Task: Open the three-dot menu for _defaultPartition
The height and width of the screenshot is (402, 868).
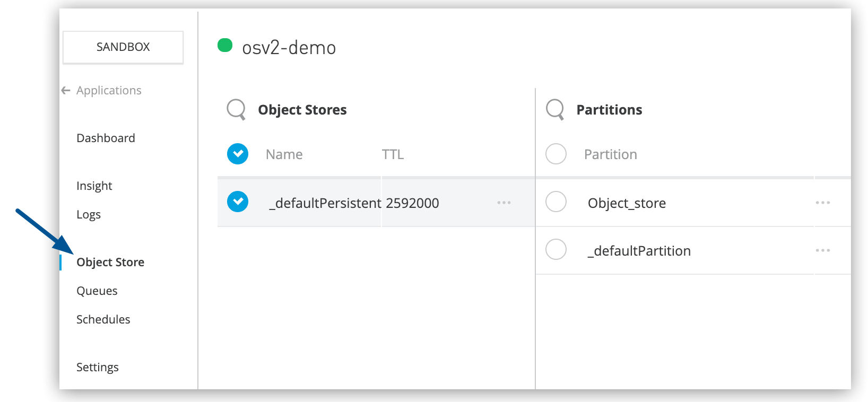Action: (x=822, y=250)
